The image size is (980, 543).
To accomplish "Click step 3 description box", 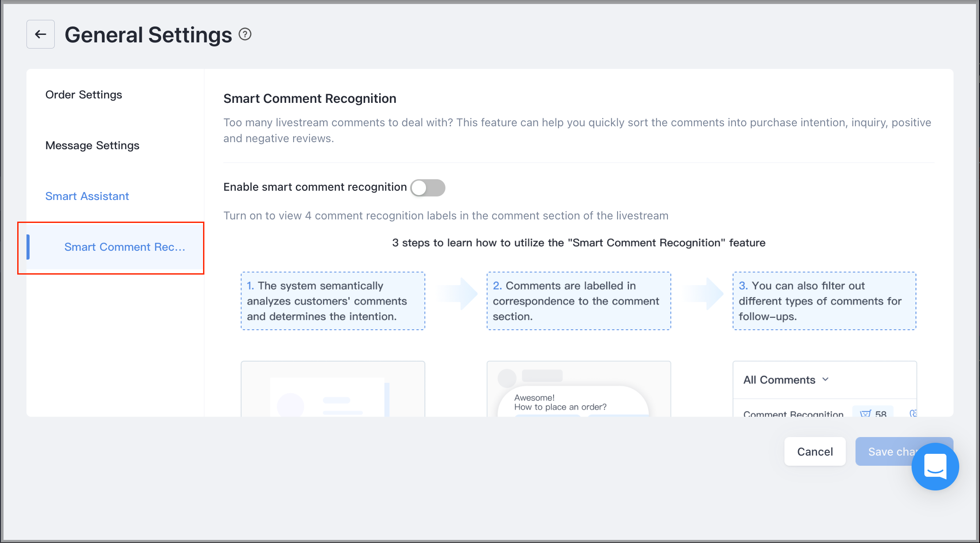I will point(824,301).
